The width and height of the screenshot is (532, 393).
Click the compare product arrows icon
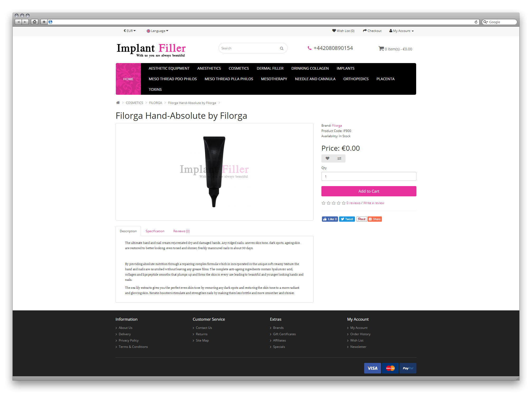(x=339, y=158)
